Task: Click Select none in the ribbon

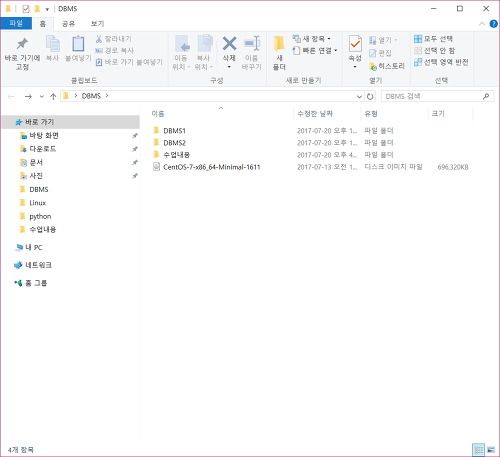Action: [434, 50]
